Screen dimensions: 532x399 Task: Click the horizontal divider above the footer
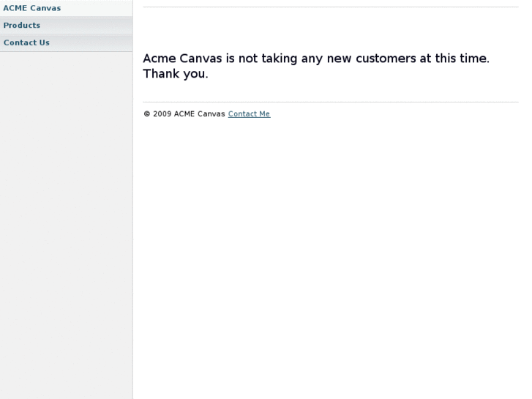coord(331,102)
